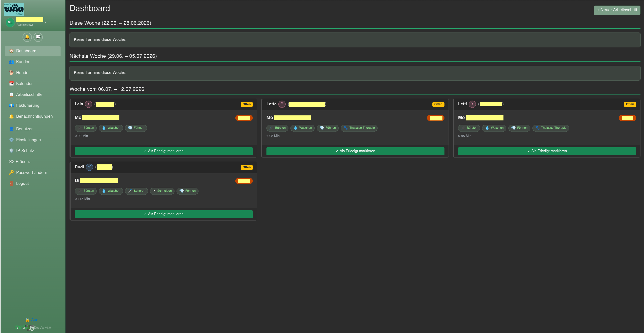The width and height of the screenshot is (644, 333).
Task: Click the Offen badge on Letti's card
Action: point(630,104)
